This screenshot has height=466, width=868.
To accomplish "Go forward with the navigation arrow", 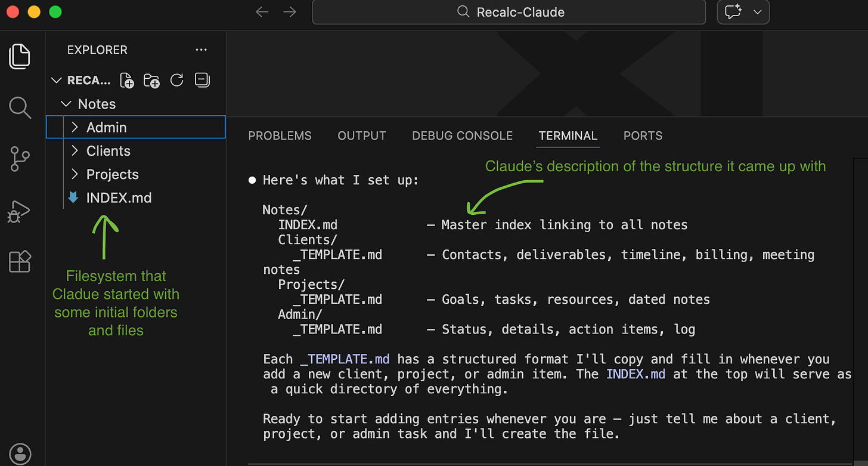I will 290,12.
